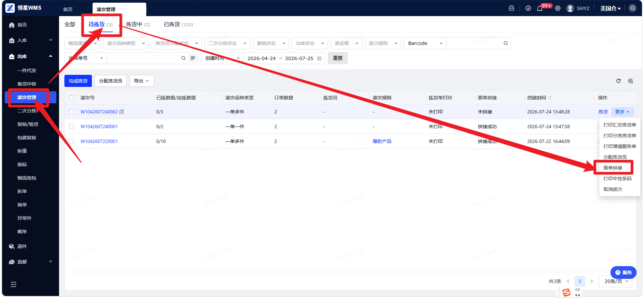Screen dimensions: 644x298
Task: Open 创建时间 date type dropdown
Action: coord(222,58)
